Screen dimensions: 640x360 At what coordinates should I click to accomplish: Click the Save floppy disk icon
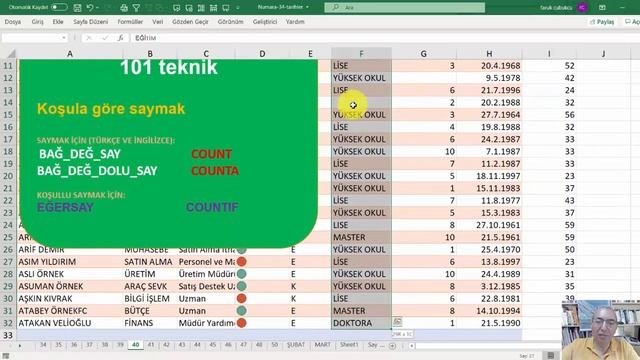click(77, 7)
